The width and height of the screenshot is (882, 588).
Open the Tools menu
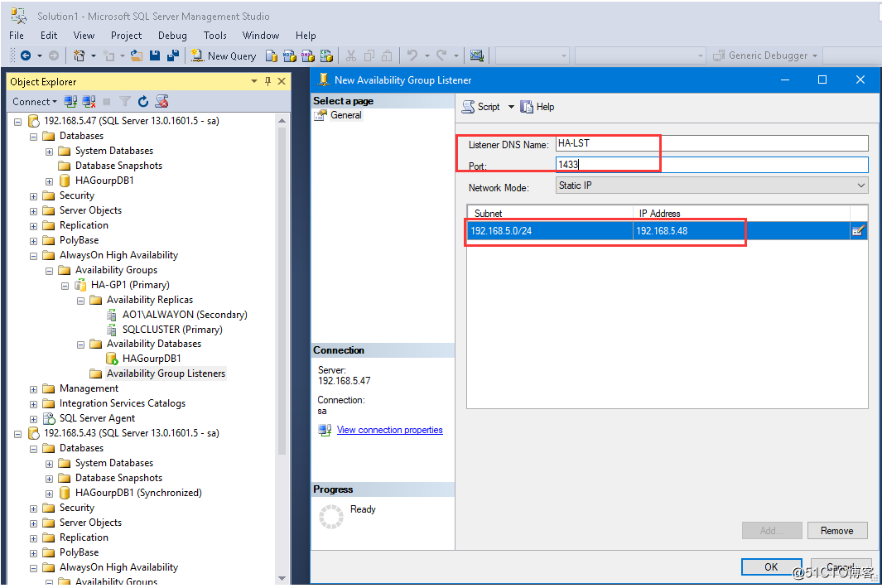click(x=214, y=36)
